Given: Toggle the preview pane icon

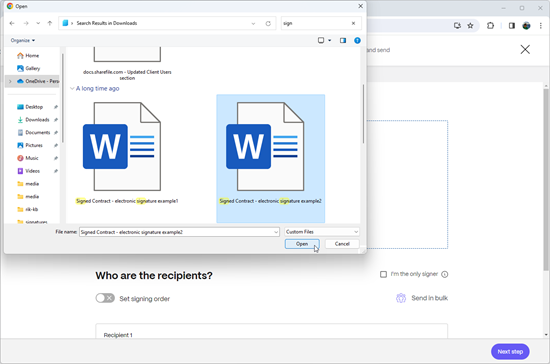Looking at the screenshot, I should point(343,40).
